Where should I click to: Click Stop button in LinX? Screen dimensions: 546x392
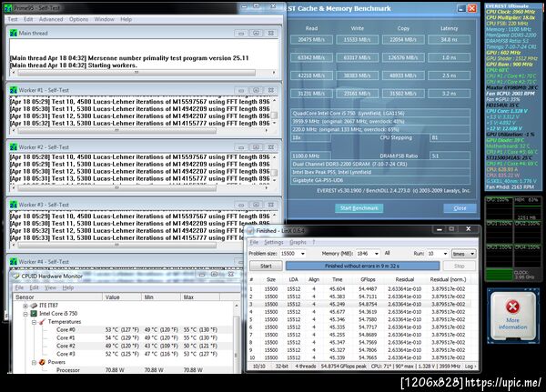click(459, 266)
